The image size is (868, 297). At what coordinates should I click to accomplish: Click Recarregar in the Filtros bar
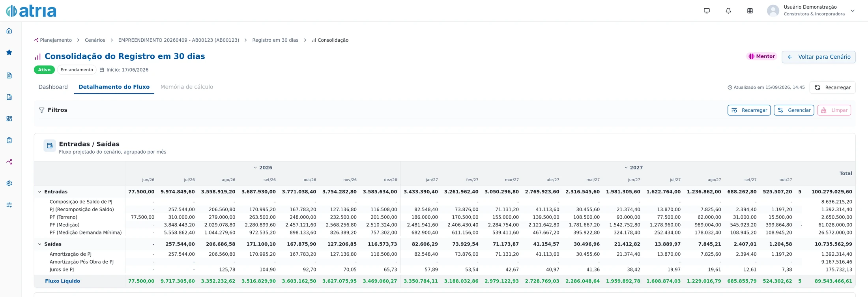pos(749,110)
